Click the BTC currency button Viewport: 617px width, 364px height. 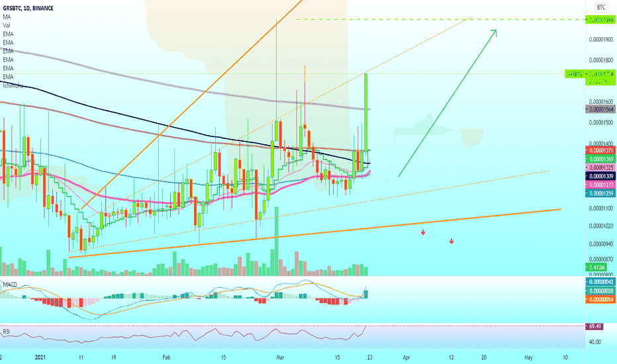[x=601, y=7]
